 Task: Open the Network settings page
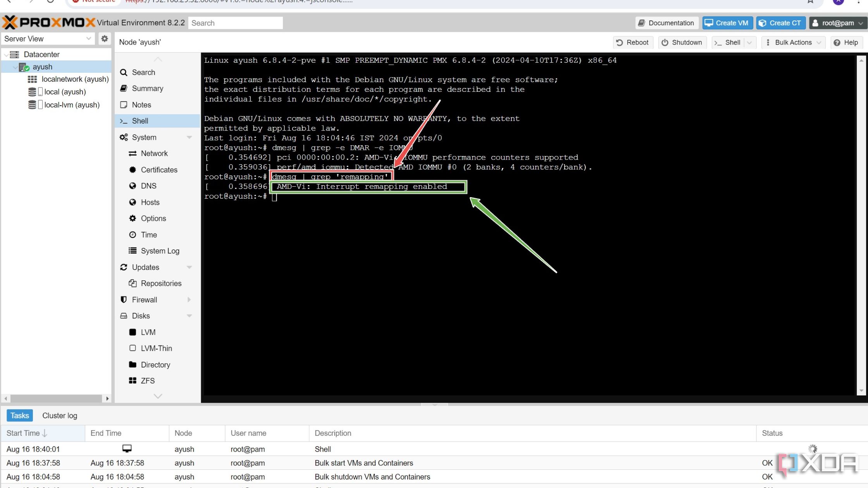(x=154, y=153)
